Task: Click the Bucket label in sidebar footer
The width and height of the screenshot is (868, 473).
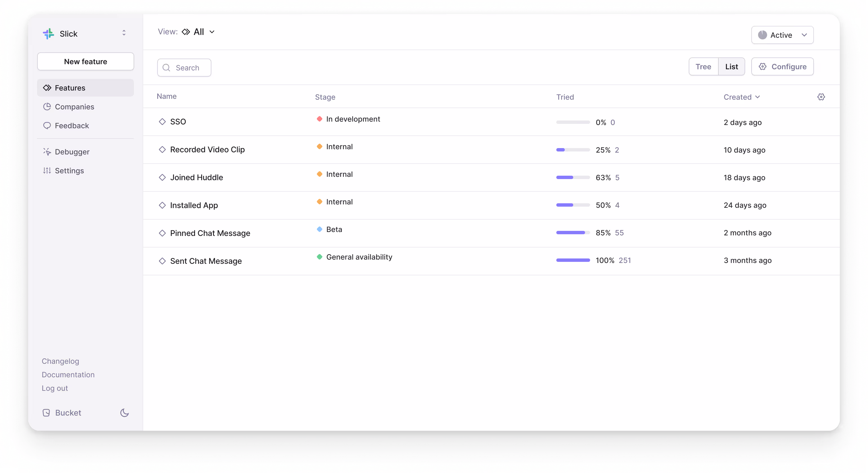Action: 68,413
